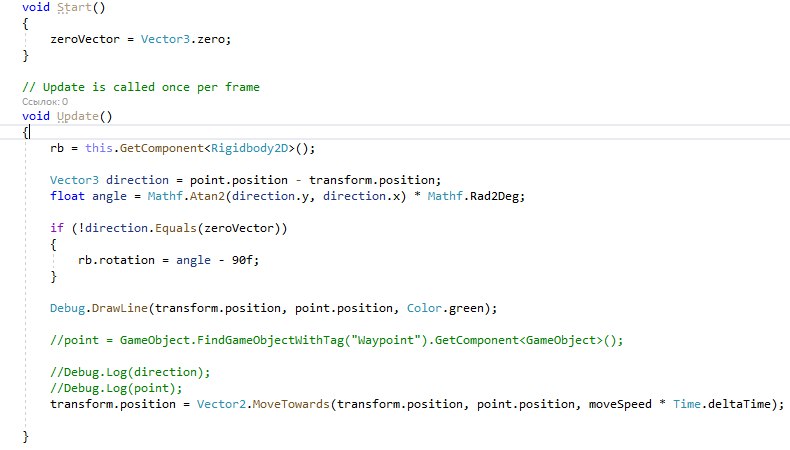Click the closing brace of the Start method
The width and height of the screenshot is (790, 450).
[26, 55]
